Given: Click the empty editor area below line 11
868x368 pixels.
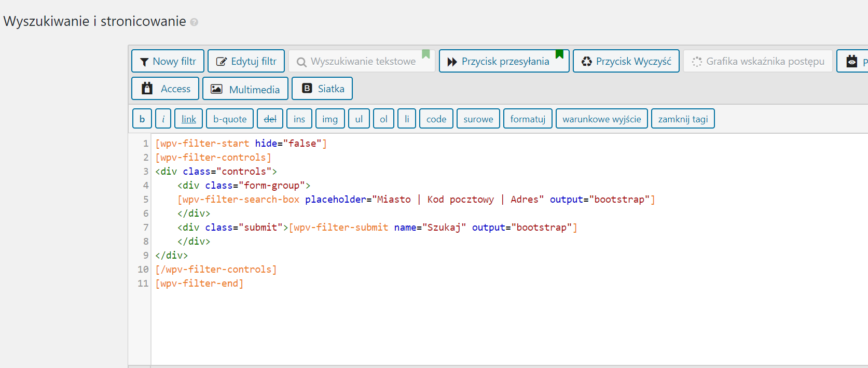Looking at the screenshot, I should click(508, 327).
